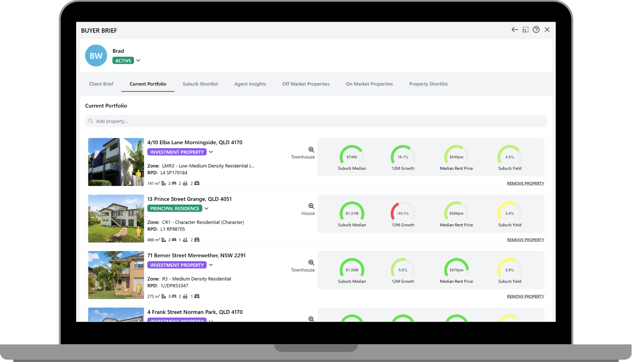Click magnifier icon for Elba Lane property
This screenshot has width=644, height=362.
[311, 150]
